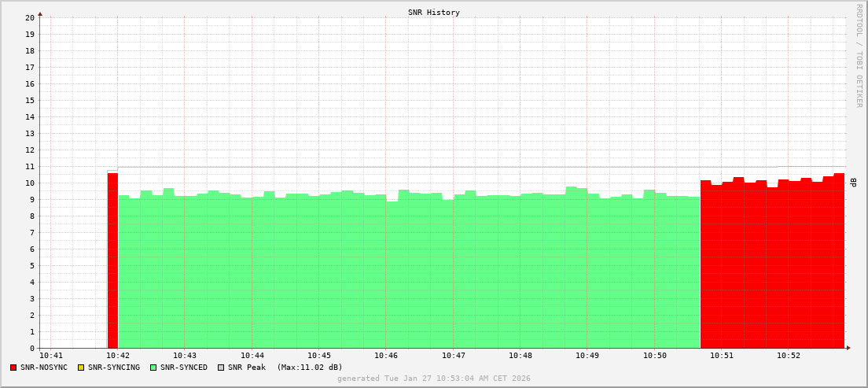Click the 10:51 time axis label
Viewport: 868px width, 388px height.
coord(722,356)
